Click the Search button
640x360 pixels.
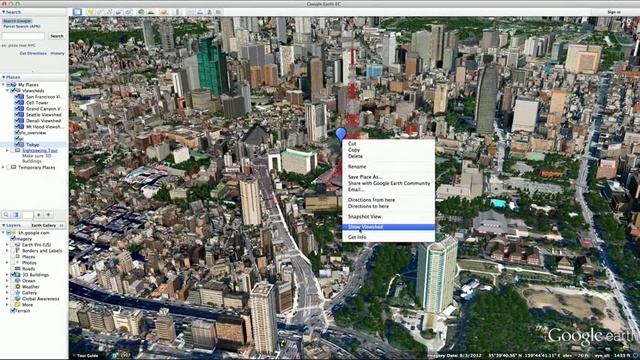[57, 36]
